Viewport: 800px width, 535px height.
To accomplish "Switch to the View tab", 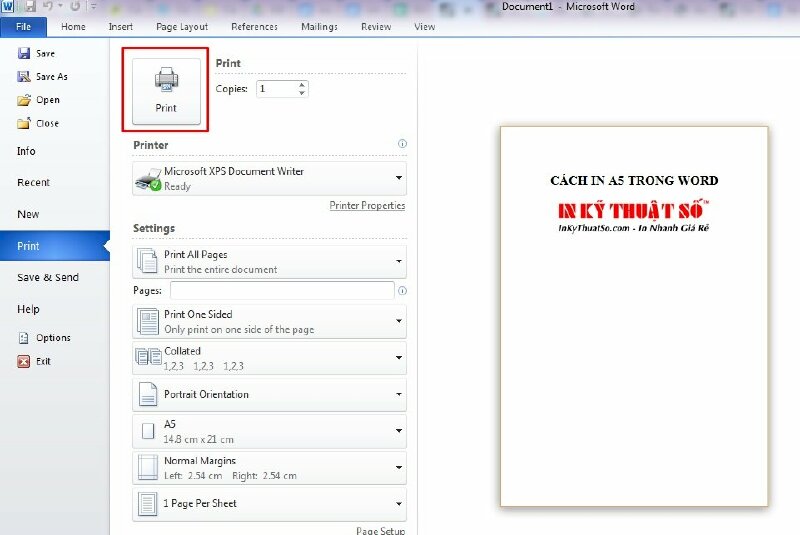I will [x=424, y=27].
